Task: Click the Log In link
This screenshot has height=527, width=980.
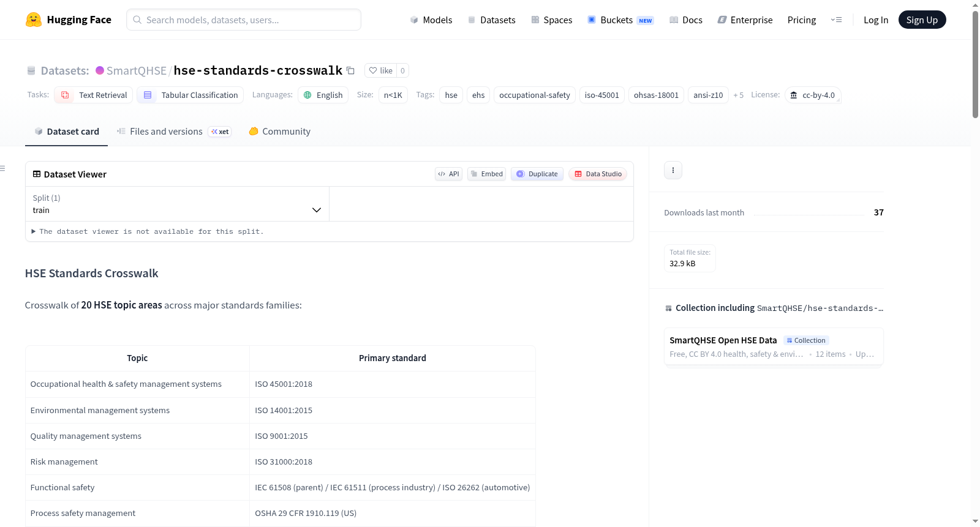Action: point(876,20)
